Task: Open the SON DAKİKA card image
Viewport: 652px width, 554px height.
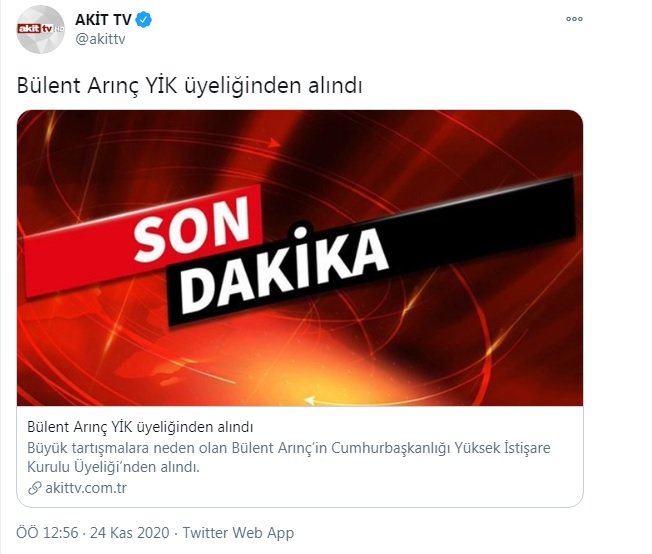Action: point(300,258)
